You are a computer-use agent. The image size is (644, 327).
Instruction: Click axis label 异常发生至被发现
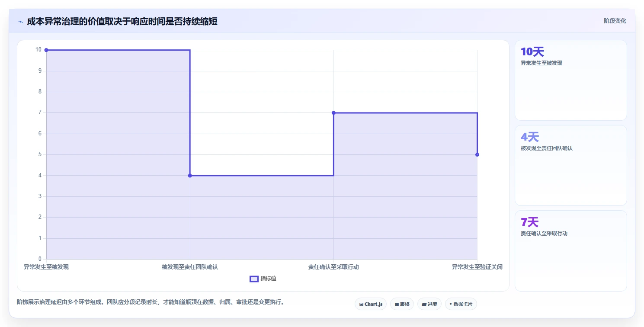point(46,267)
